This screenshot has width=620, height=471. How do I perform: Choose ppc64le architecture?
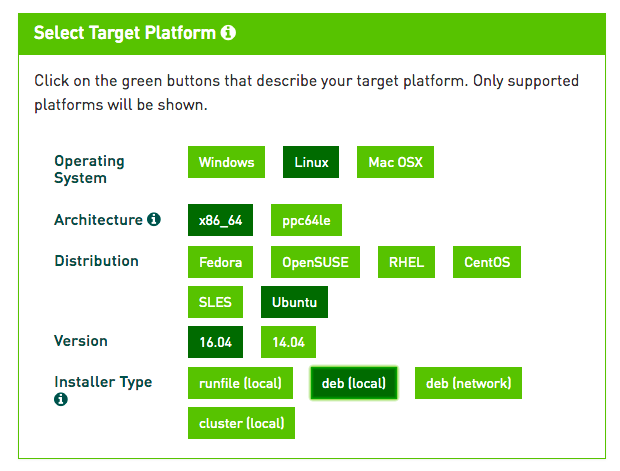tap(306, 220)
